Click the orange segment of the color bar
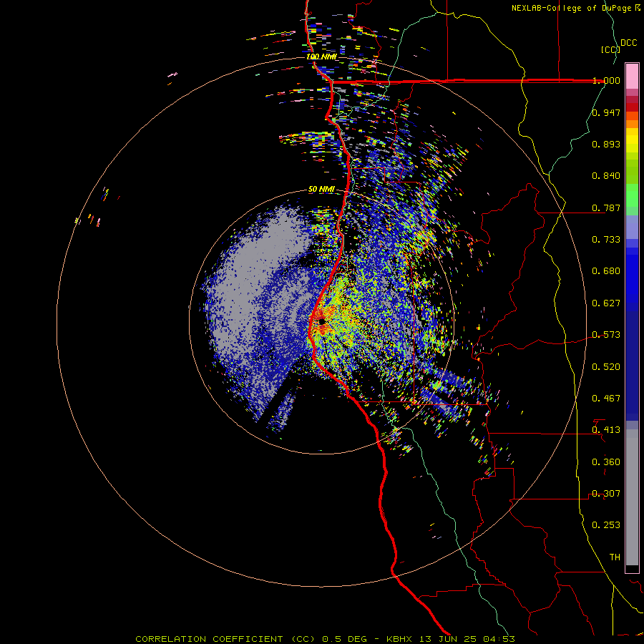The width and height of the screenshot is (644, 644). tap(632, 124)
